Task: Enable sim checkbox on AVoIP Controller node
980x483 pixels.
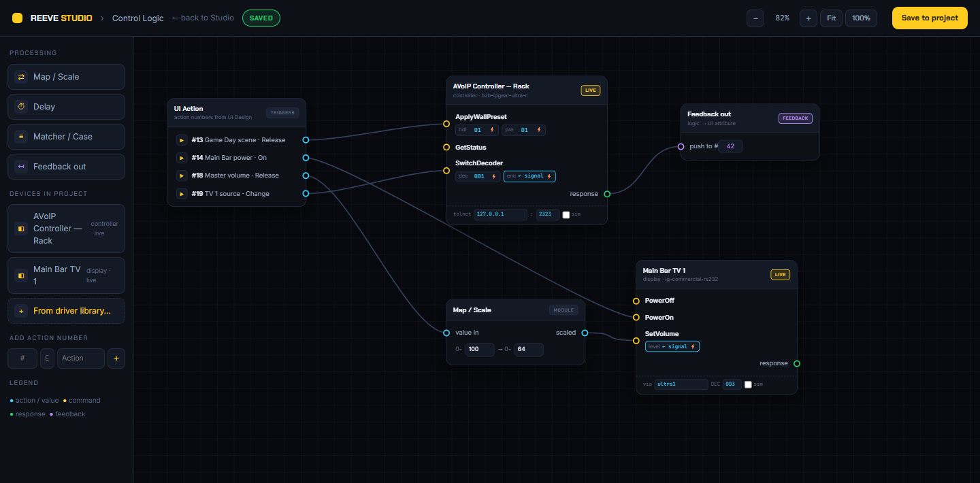Action: 566,215
